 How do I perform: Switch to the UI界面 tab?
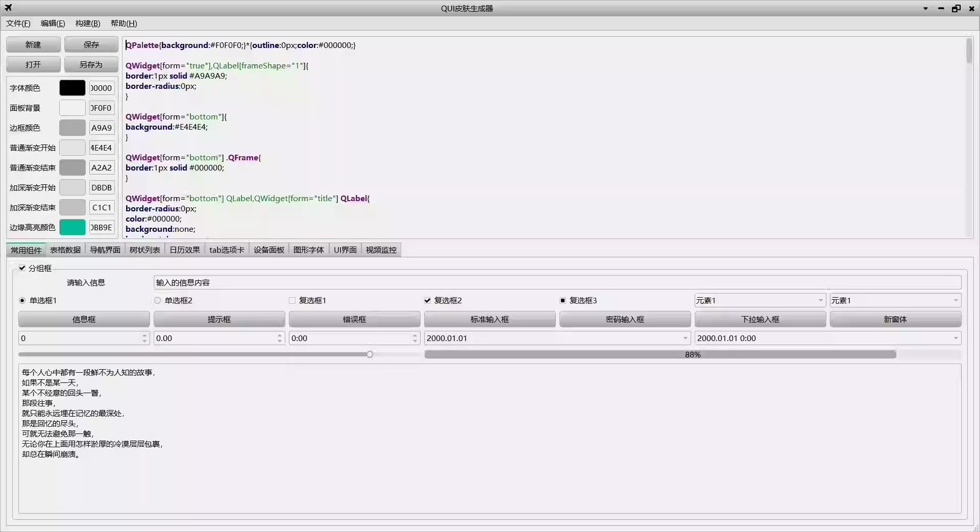tap(345, 250)
